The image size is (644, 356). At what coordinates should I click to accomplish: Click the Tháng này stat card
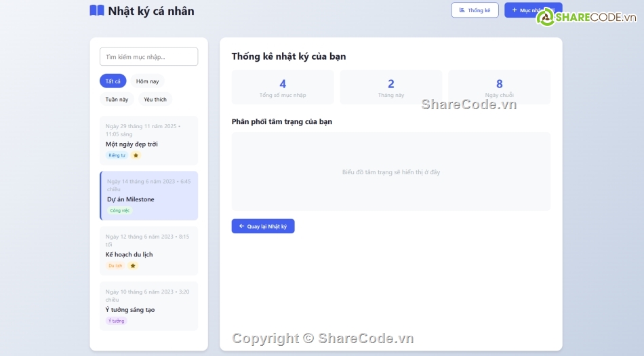[391, 87]
